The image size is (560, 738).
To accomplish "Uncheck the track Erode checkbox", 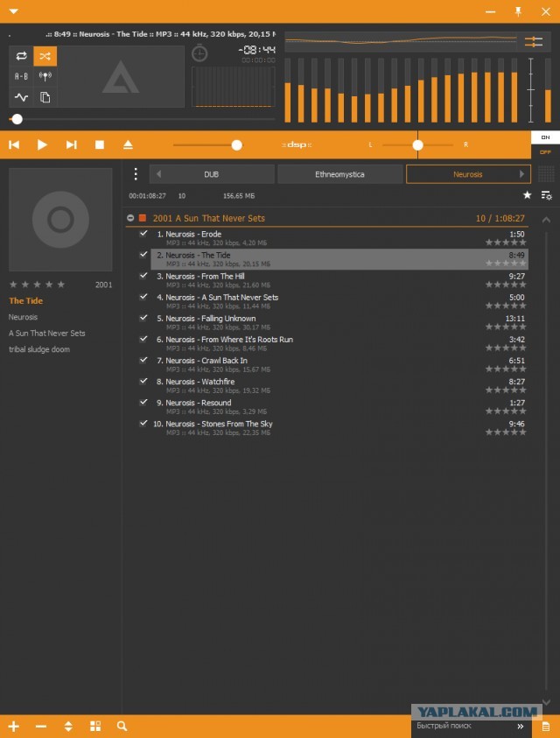I will pyautogui.click(x=143, y=234).
